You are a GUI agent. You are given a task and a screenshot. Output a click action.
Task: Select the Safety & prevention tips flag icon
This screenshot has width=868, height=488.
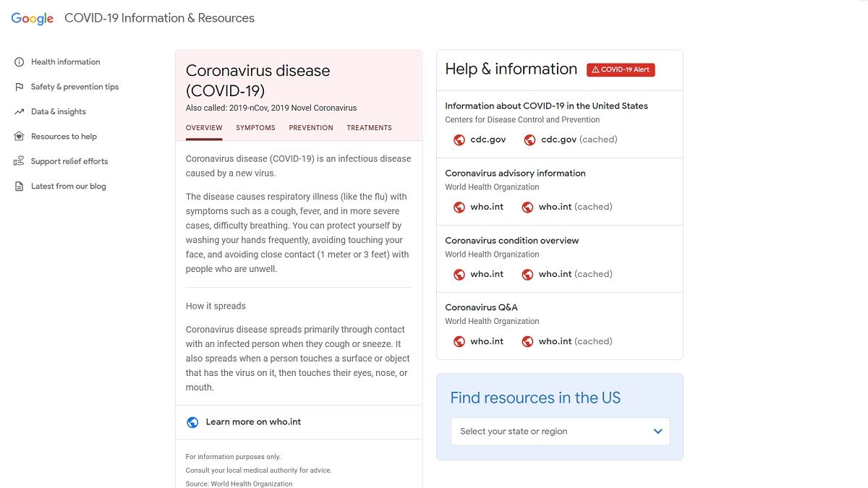click(20, 86)
